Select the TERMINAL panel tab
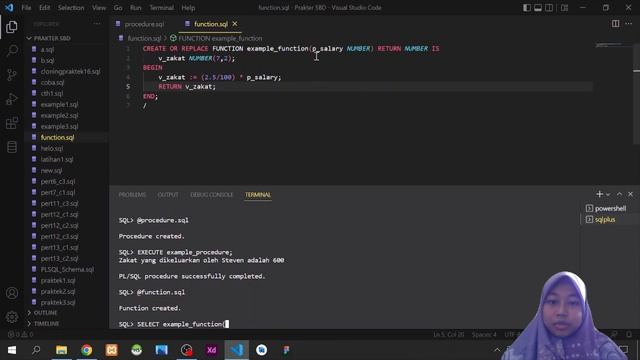The width and height of the screenshot is (640, 360). 258,195
